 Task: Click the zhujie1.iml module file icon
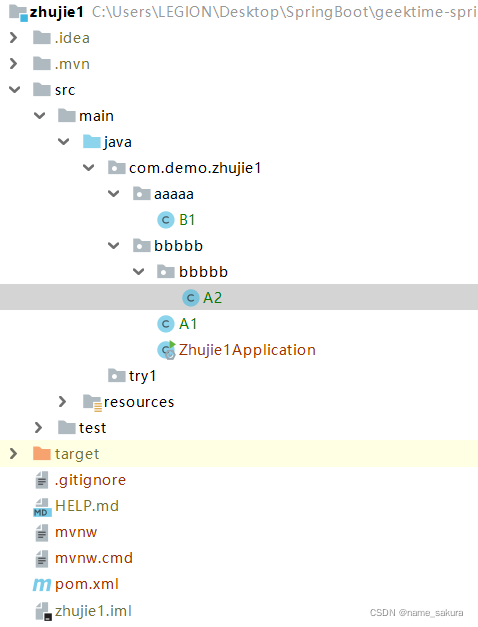point(43,611)
